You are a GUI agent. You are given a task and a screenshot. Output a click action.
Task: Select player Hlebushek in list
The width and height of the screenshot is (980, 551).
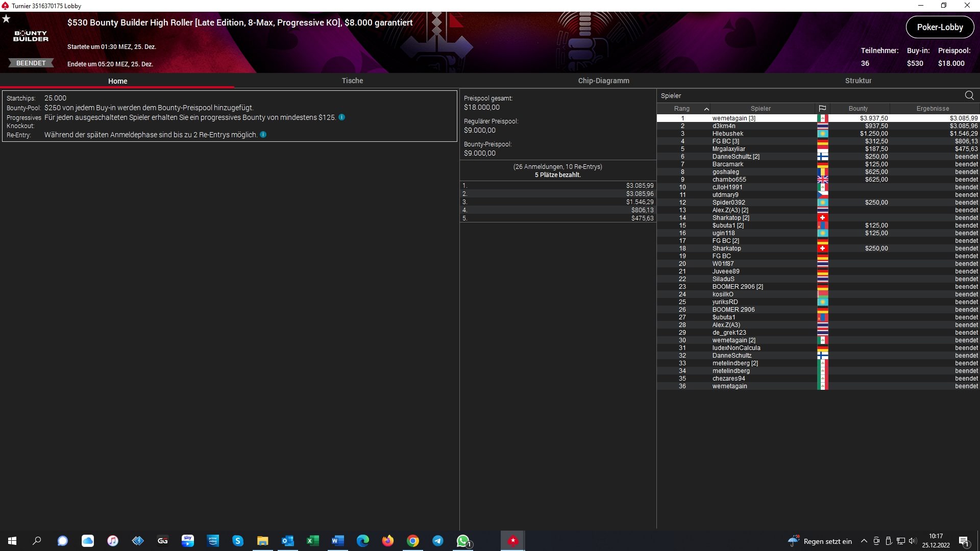click(x=727, y=134)
